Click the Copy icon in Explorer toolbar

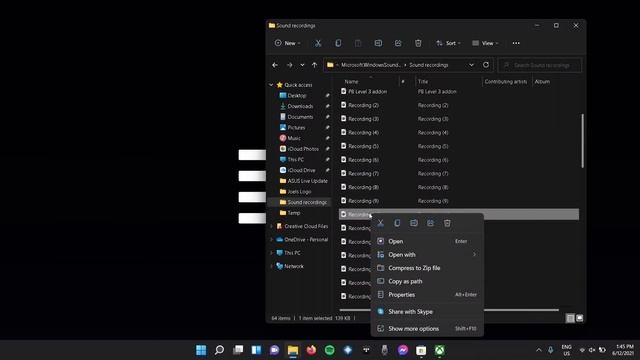click(338, 43)
